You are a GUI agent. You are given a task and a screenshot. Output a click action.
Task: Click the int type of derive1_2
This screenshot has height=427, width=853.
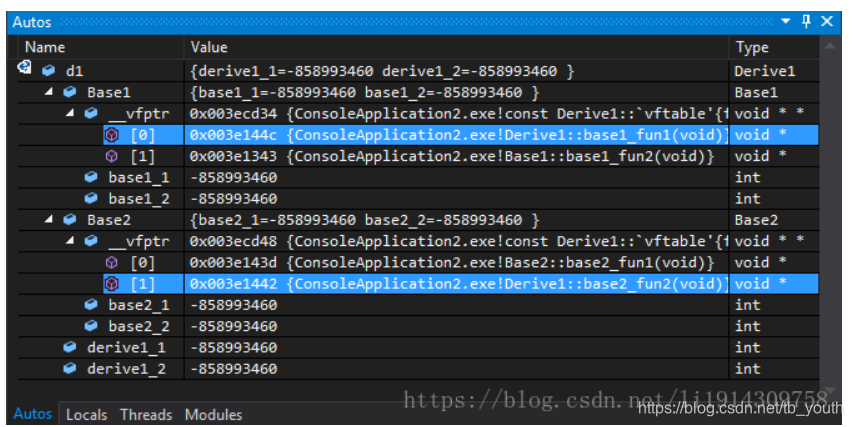[x=747, y=369]
